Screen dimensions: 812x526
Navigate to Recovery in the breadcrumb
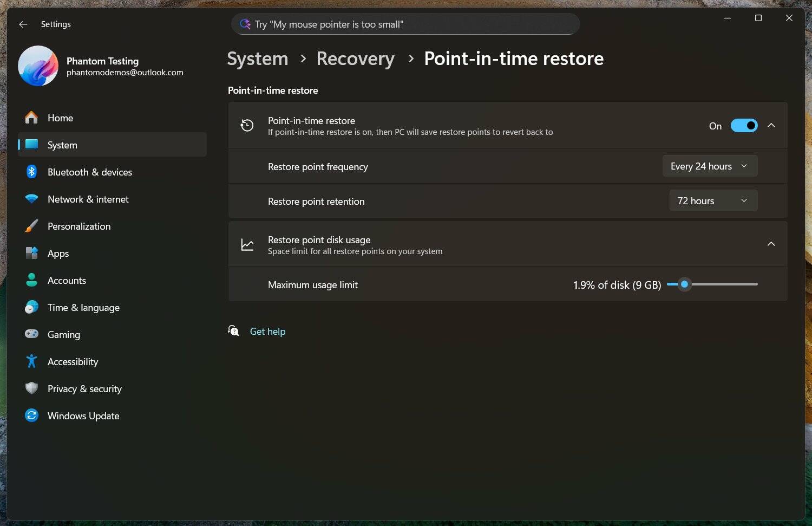pos(355,59)
